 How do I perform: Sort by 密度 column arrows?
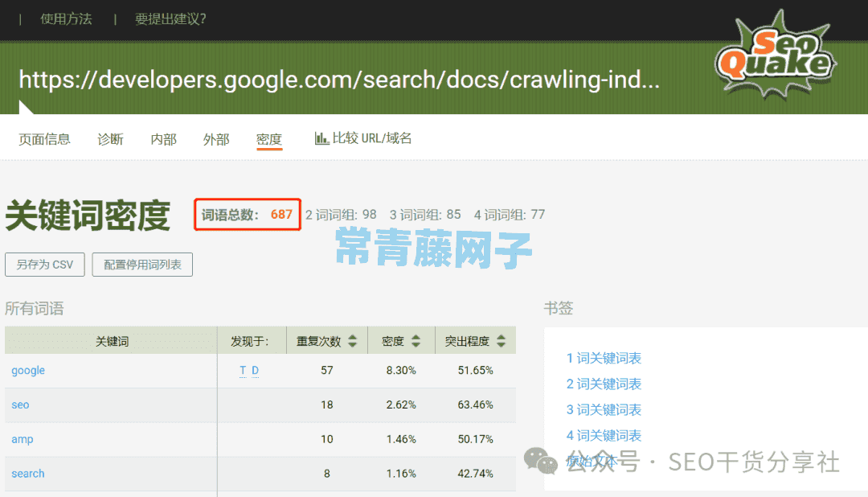point(416,341)
